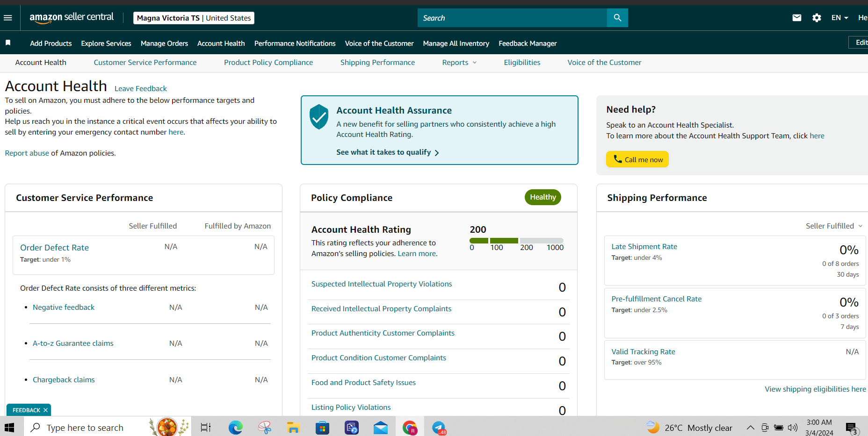Open Telegram from the taskbar

[x=439, y=428]
